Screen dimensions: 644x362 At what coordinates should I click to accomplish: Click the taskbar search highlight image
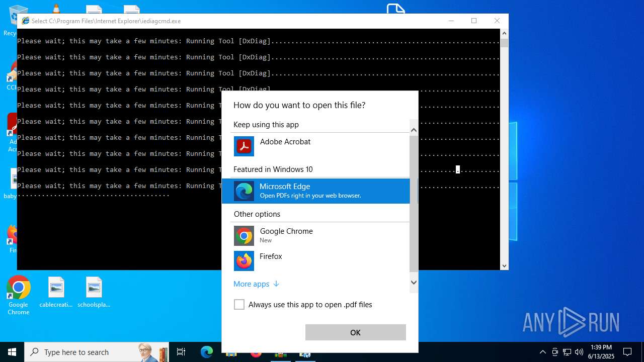[x=153, y=352]
